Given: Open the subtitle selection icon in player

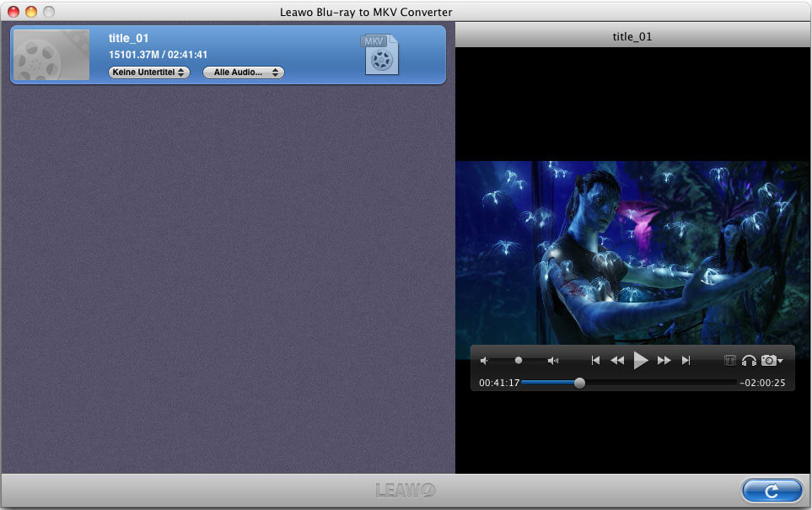Looking at the screenshot, I should pos(729,360).
